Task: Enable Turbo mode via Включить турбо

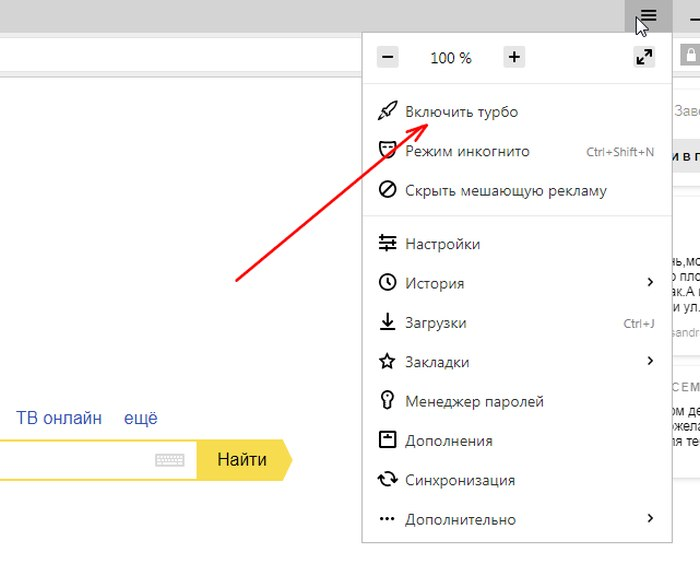Action: pos(461,112)
